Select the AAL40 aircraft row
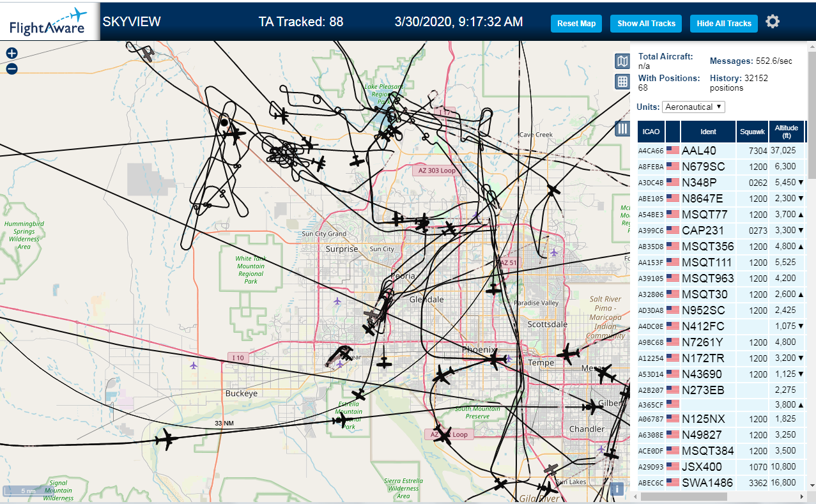Image resolution: width=816 pixels, height=504 pixels. [x=721, y=151]
